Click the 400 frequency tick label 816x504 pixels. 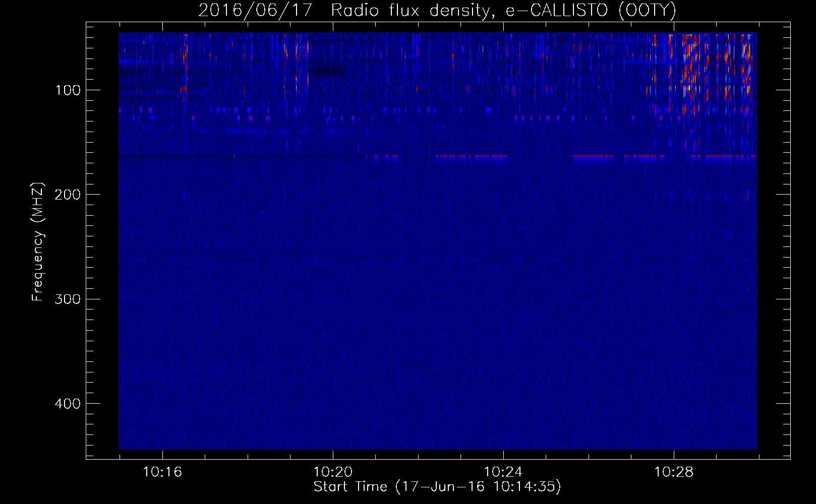[x=68, y=404]
